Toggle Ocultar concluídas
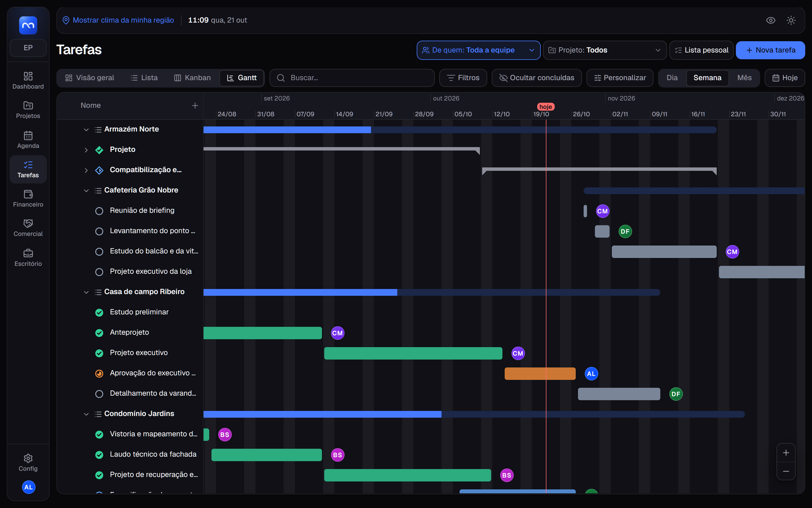This screenshot has height=508, width=812. tap(537, 78)
